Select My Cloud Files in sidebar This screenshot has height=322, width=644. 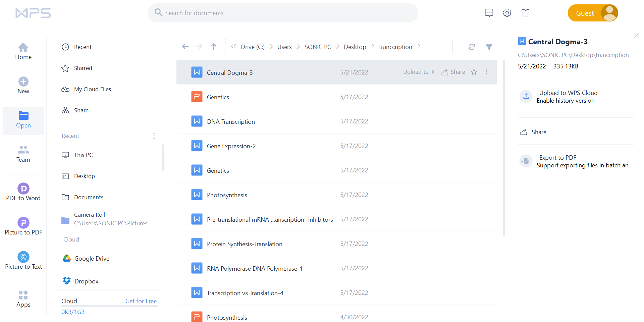(x=92, y=89)
